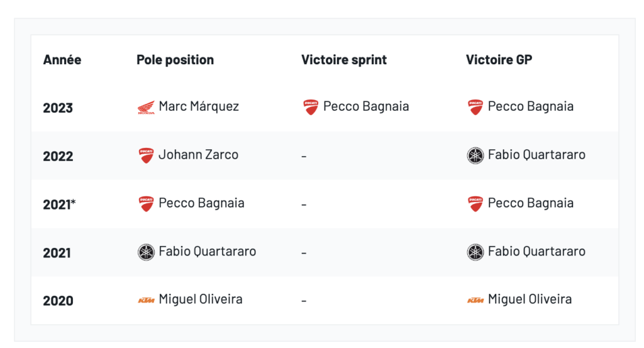Screen dimensions: 644x348
Task: Click the Ducati logo next to Johann Zarco
Action: [x=146, y=155]
